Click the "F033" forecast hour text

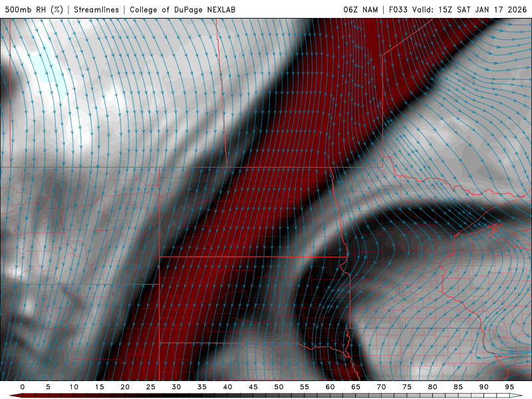click(398, 9)
